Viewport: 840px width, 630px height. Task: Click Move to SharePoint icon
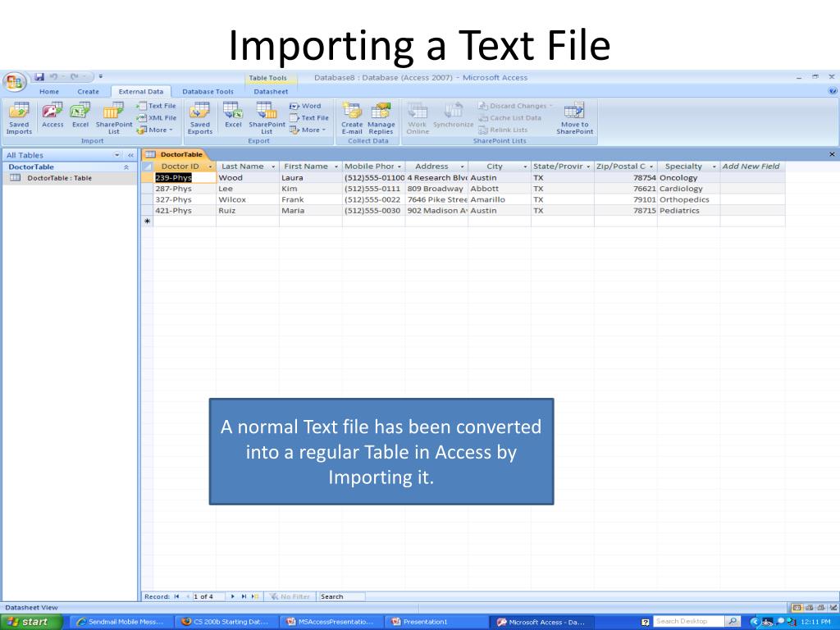click(x=574, y=118)
